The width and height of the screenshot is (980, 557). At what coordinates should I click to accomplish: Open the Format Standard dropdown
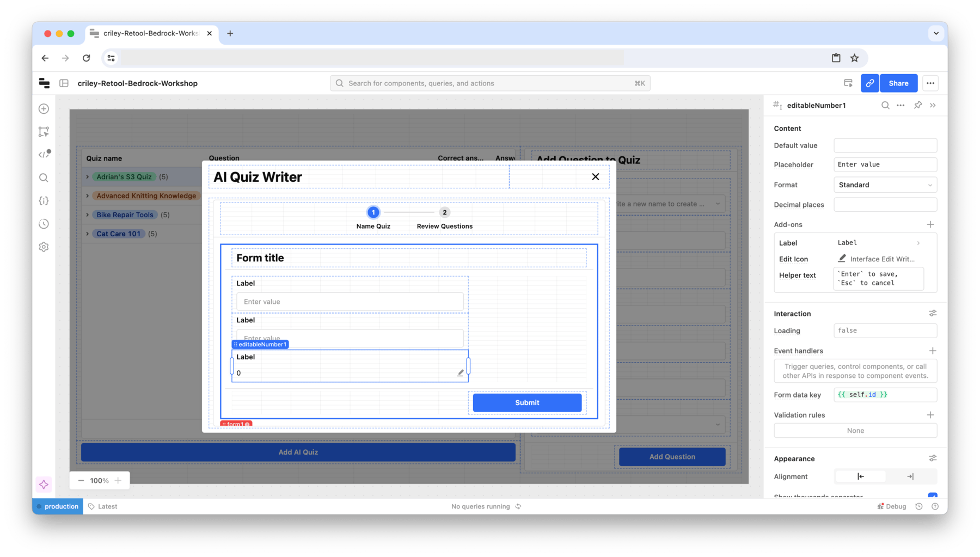[885, 185]
